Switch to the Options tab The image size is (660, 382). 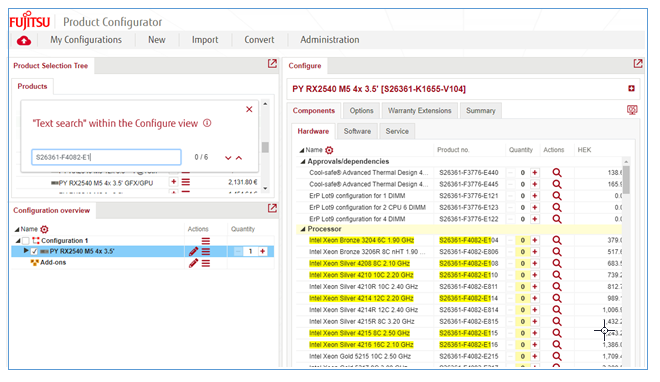pyautogui.click(x=361, y=111)
